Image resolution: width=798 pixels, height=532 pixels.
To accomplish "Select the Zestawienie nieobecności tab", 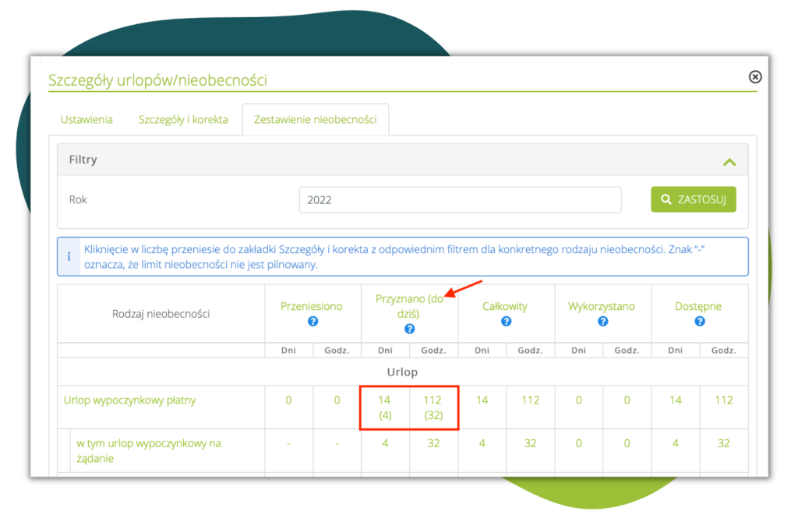I will 315,120.
